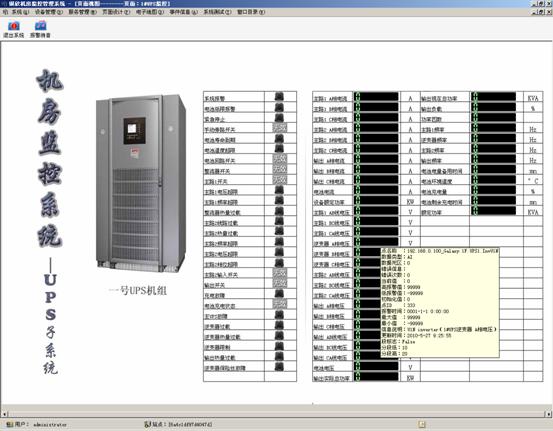Click the UPS cabinet image
This screenshot has width=553, height=431.
tap(141, 183)
